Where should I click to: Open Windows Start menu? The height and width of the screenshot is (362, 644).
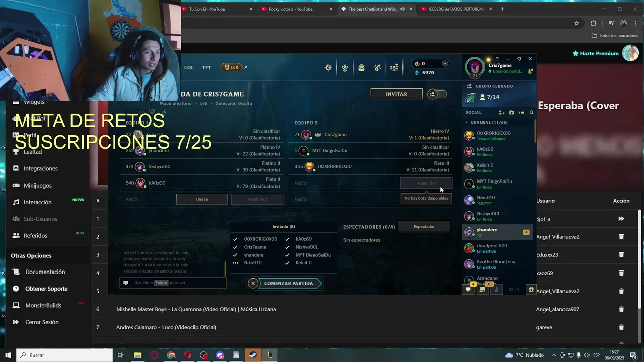(8, 355)
